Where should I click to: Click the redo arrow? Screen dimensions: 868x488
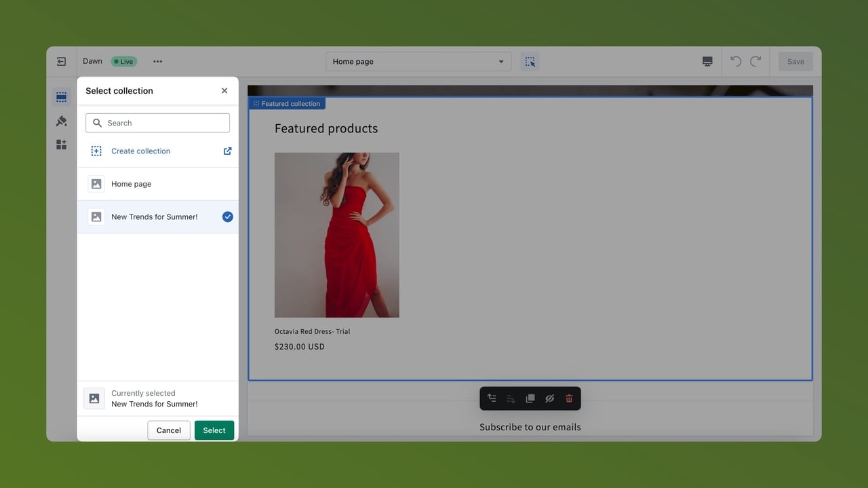pos(755,61)
